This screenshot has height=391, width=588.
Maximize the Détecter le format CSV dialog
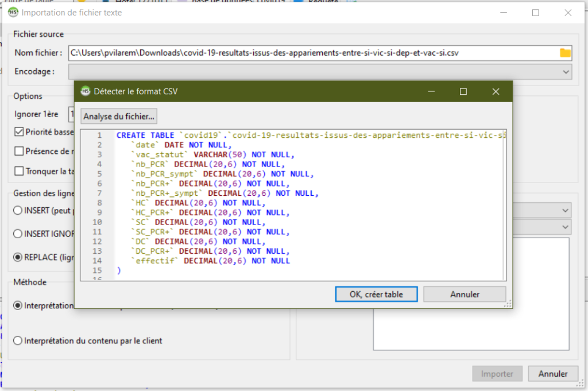(463, 91)
